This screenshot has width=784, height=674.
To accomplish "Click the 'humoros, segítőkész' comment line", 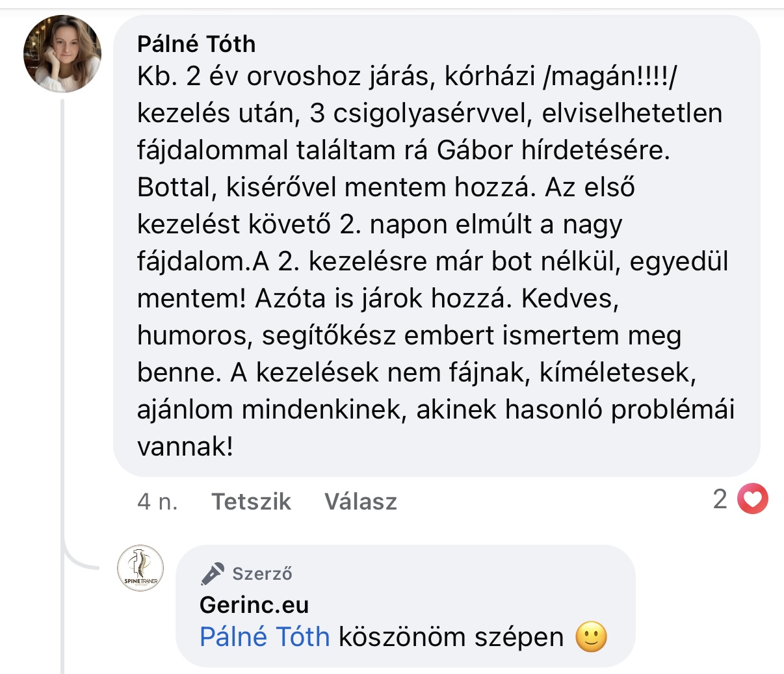I will [267, 336].
